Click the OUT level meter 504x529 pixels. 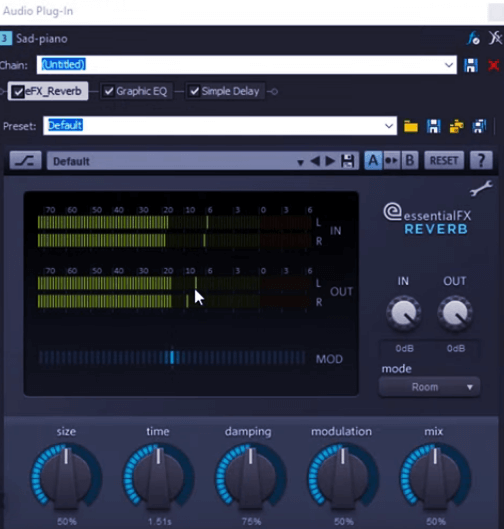[174, 292]
